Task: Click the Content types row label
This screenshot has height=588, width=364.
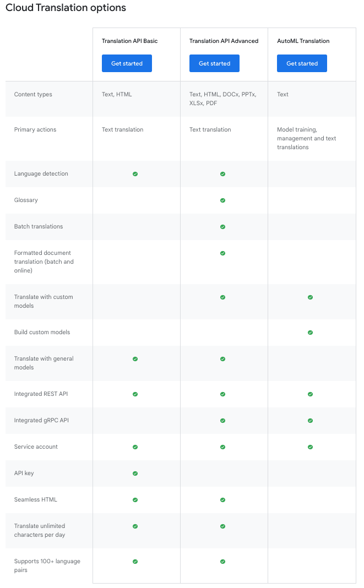Action: (x=32, y=94)
